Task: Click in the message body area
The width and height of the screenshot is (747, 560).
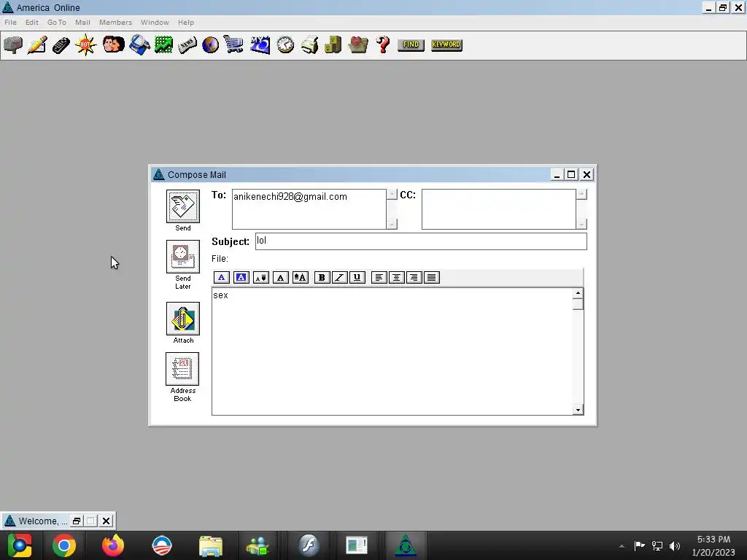Action: pos(392,351)
